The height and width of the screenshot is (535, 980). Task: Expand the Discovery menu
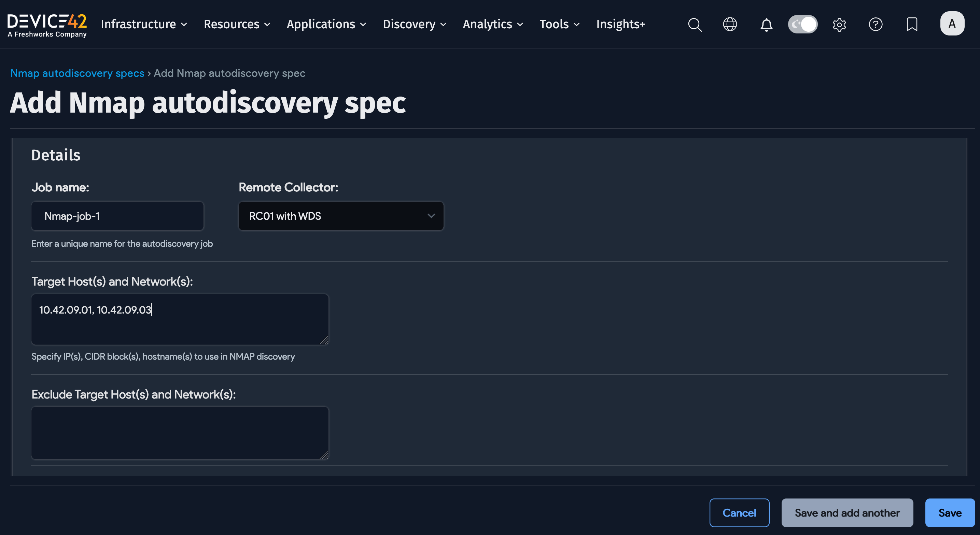[414, 24]
